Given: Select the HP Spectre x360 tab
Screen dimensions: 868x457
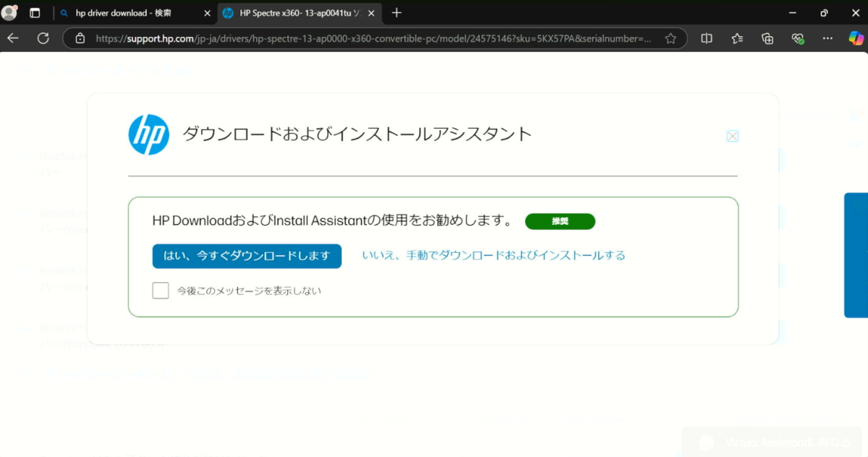Looking at the screenshot, I should (299, 13).
